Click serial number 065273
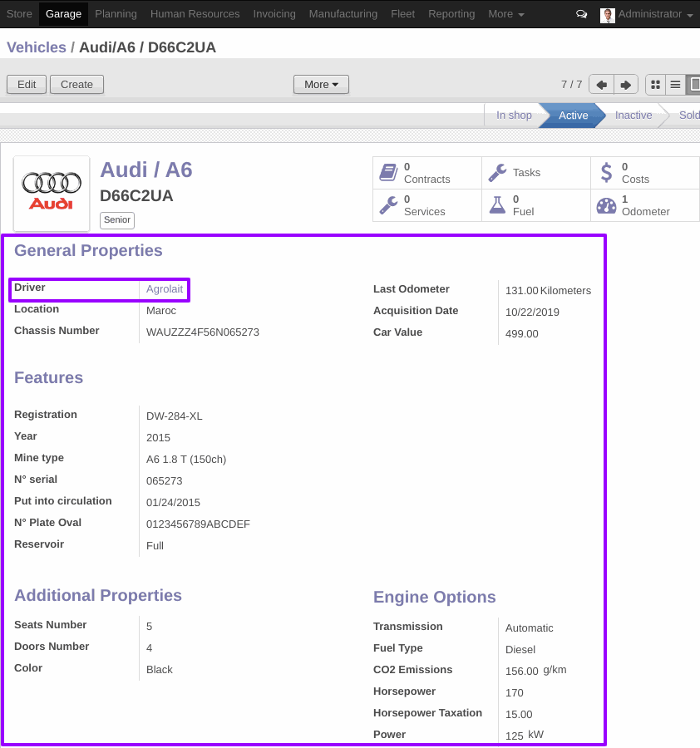 tap(164, 481)
